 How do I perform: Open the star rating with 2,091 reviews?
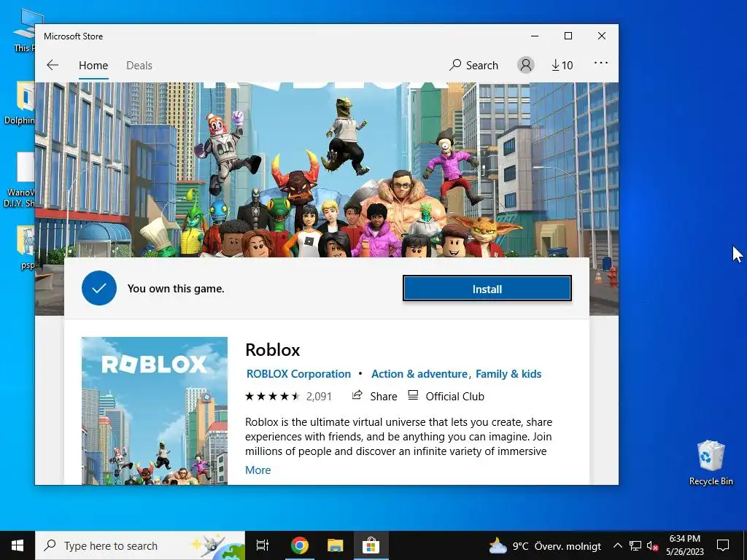pyautogui.click(x=288, y=396)
